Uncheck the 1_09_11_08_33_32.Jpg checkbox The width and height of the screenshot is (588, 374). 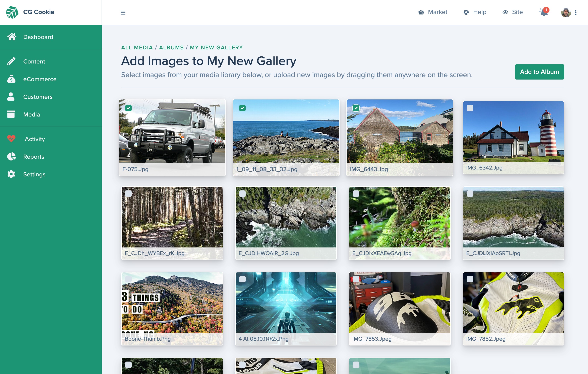click(242, 108)
